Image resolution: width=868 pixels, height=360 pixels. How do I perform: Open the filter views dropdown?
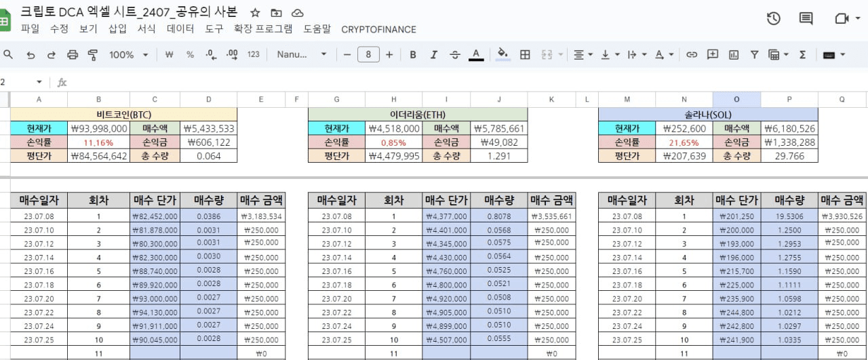click(778, 55)
